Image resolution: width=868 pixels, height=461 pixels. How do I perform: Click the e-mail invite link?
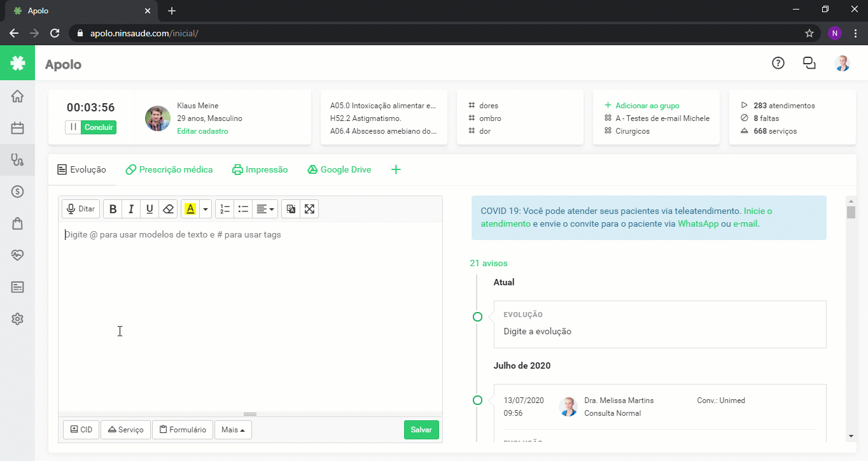tap(745, 223)
